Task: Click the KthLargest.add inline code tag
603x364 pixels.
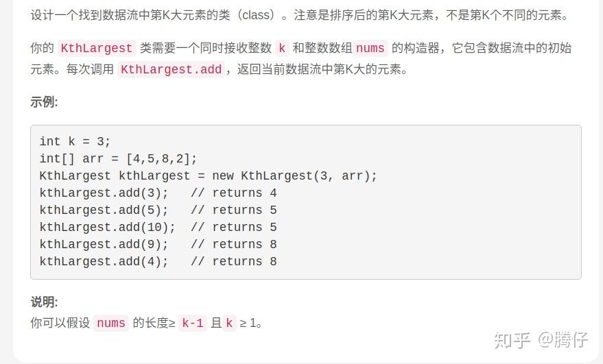Action: (171, 69)
